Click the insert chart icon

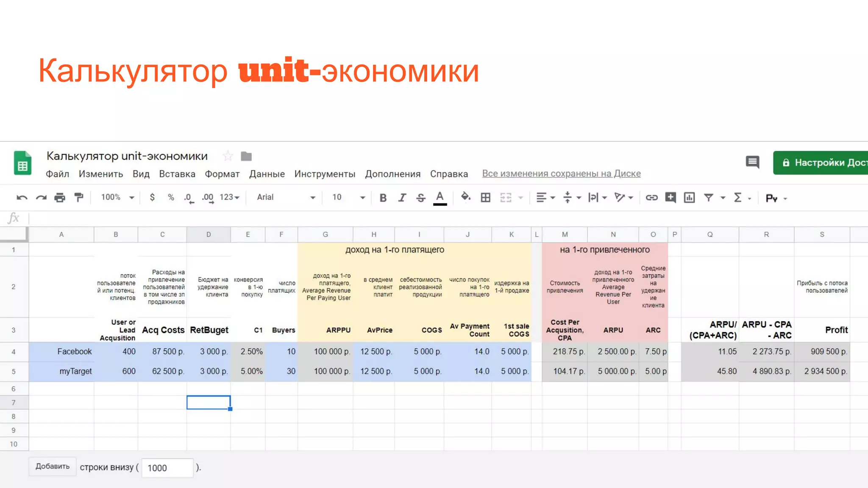(x=690, y=197)
